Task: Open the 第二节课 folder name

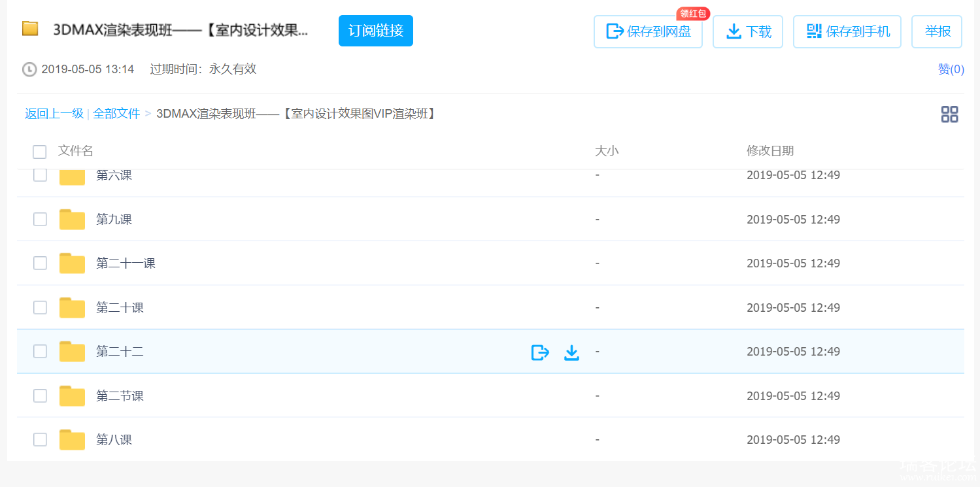Action: coord(120,396)
